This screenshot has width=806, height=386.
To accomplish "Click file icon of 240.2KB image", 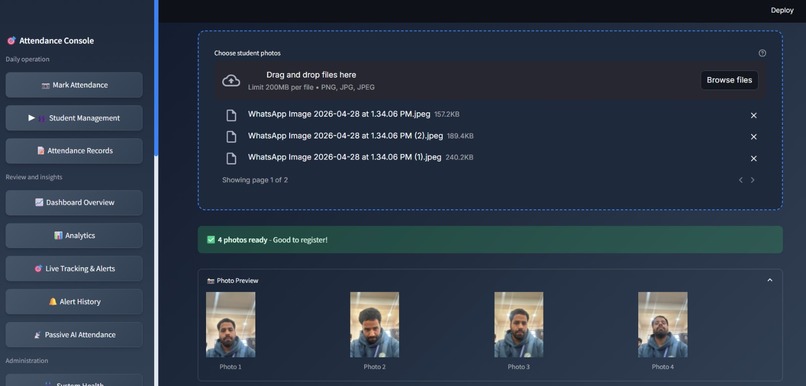I will [x=231, y=158].
